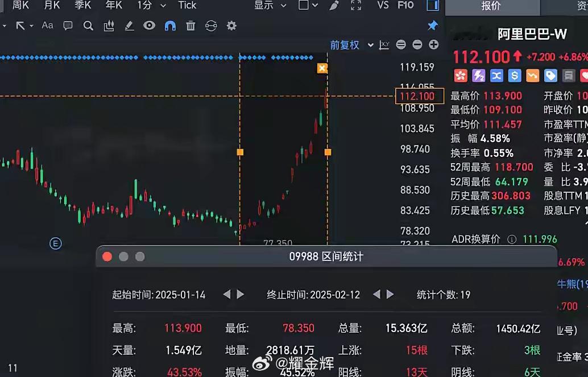Click the sync link drawings icon
This screenshot has width=588, height=377.
click(211, 26)
